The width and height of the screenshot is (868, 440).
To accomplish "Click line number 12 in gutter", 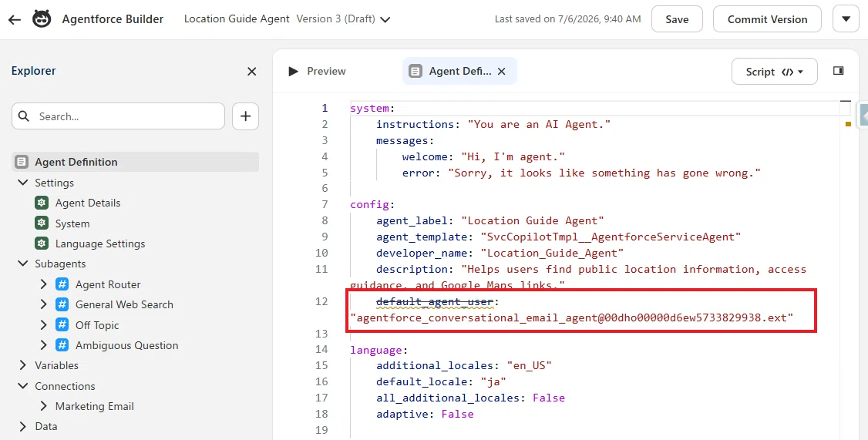I will [321, 301].
